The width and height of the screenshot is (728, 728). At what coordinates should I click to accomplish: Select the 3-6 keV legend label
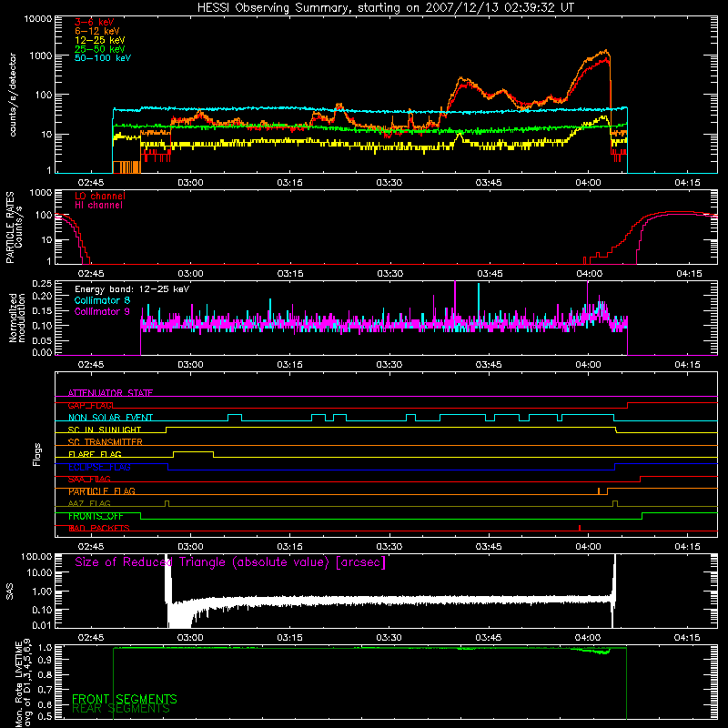point(95,22)
